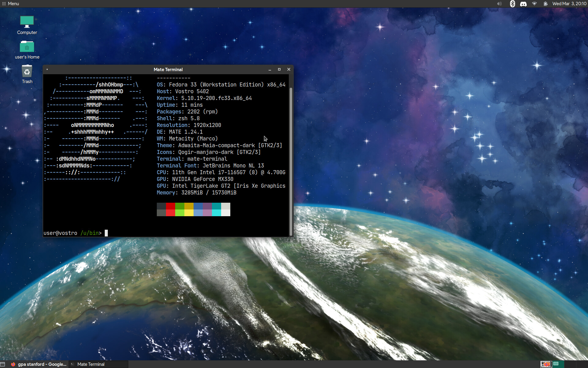Click the user@vostro prompt text

60,233
